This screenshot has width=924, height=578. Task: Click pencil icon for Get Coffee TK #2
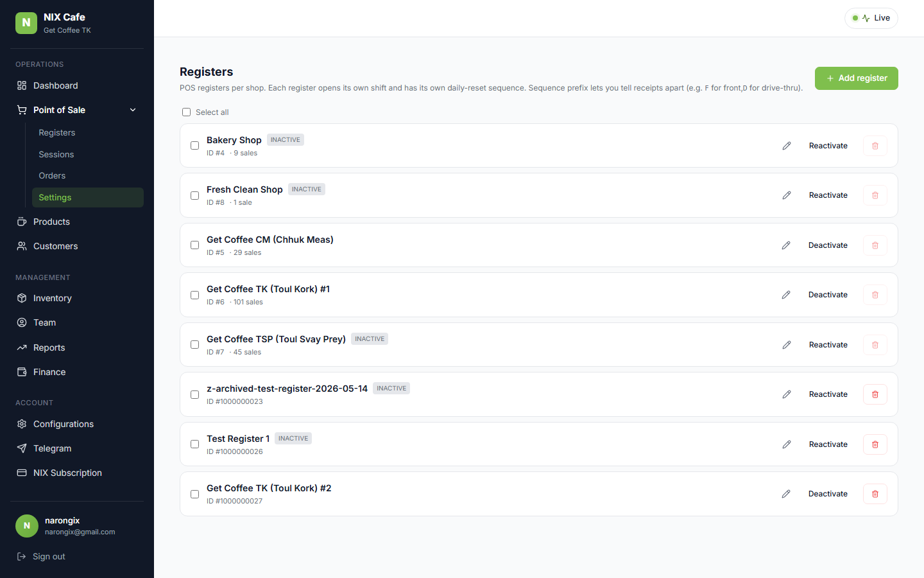click(x=786, y=494)
